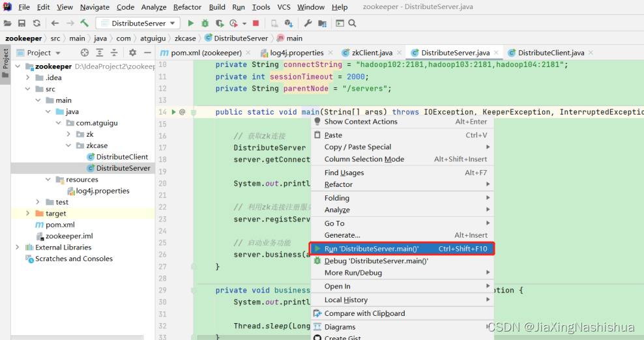Select zookeeper.iml file in tree
The image size is (644, 340).
[x=69, y=236]
